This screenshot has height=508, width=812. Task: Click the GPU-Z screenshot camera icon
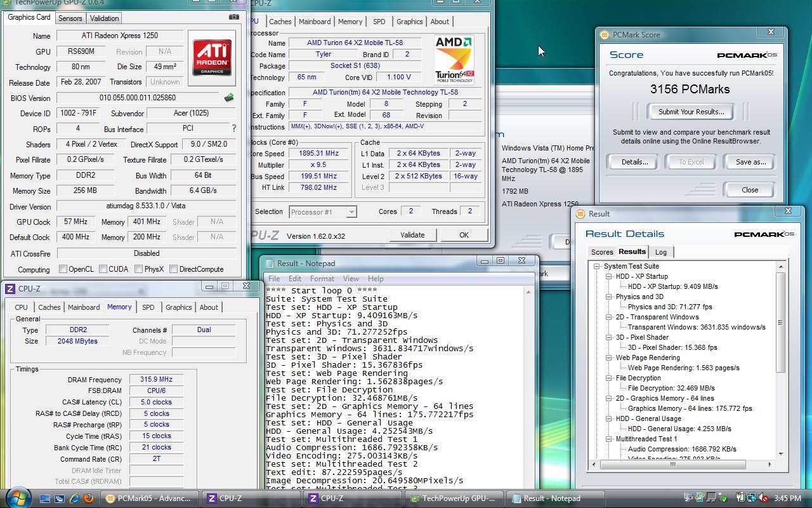234,17
